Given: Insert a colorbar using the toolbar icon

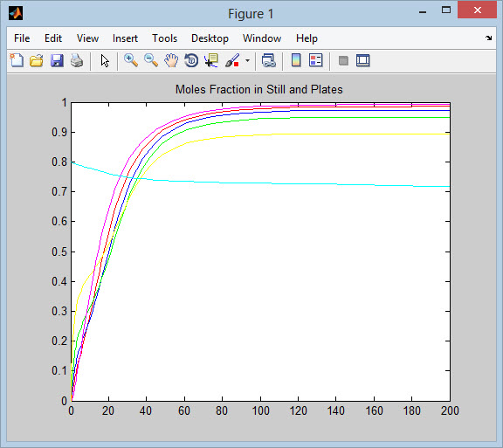Looking at the screenshot, I should coord(296,60).
